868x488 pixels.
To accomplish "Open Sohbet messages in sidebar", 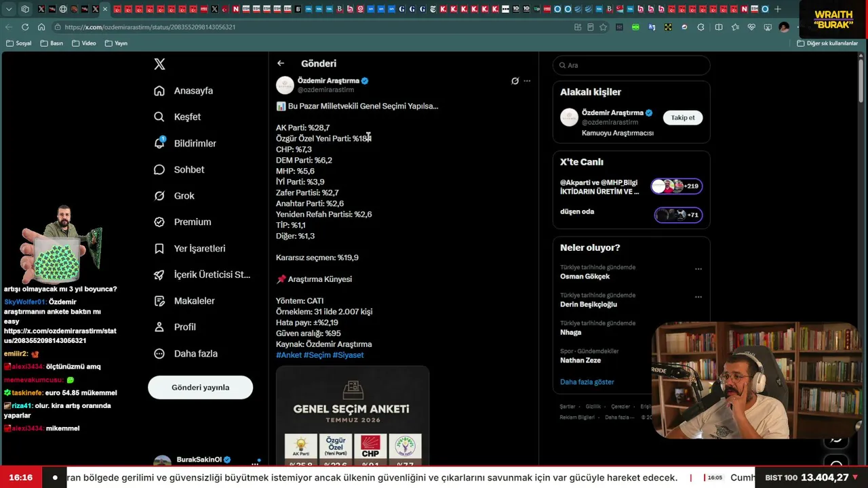I will point(178,169).
